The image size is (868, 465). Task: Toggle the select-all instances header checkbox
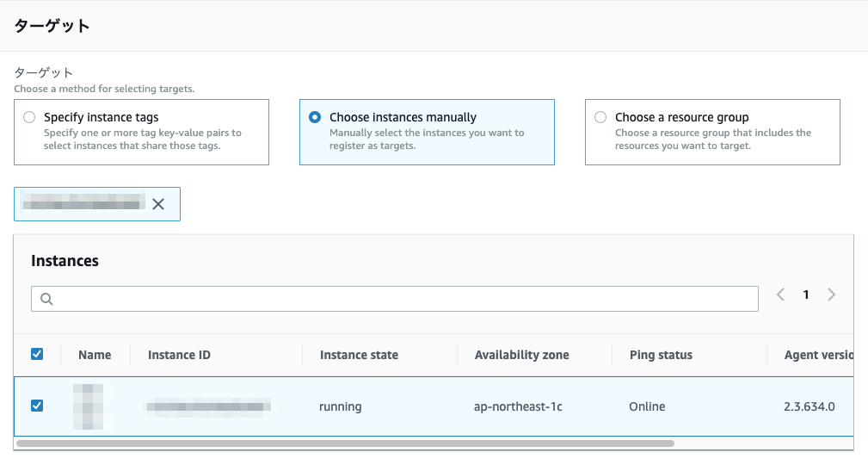[x=37, y=354]
